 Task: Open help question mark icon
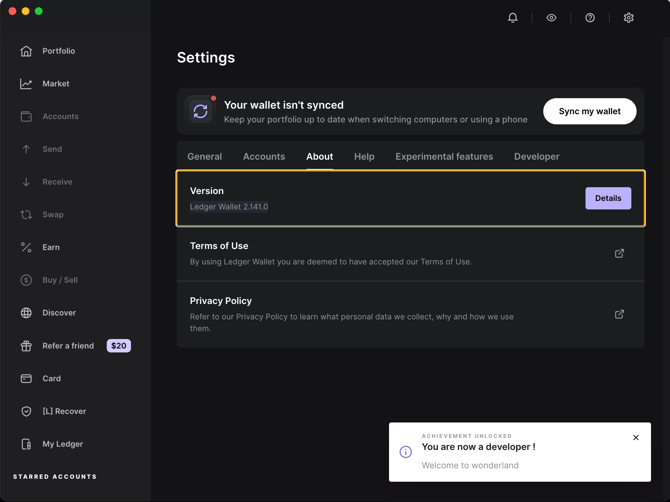click(590, 18)
